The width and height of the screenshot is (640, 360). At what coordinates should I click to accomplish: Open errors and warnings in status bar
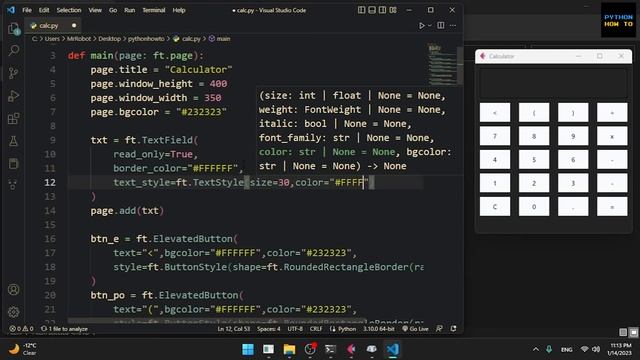click(x=21, y=329)
